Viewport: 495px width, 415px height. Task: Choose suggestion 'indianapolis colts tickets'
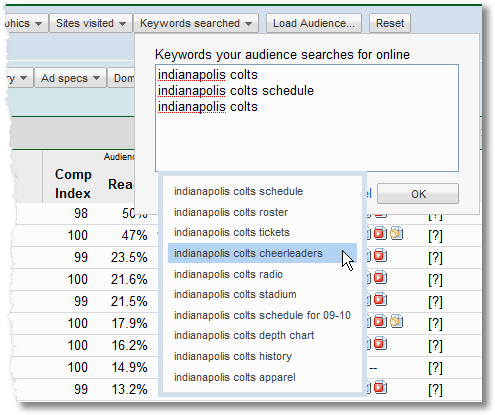coord(262,232)
